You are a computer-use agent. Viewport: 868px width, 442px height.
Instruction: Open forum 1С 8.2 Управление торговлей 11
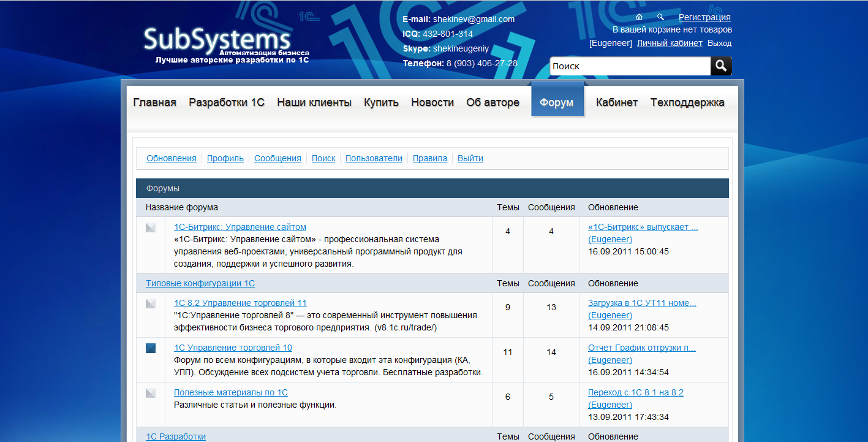click(240, 303)
